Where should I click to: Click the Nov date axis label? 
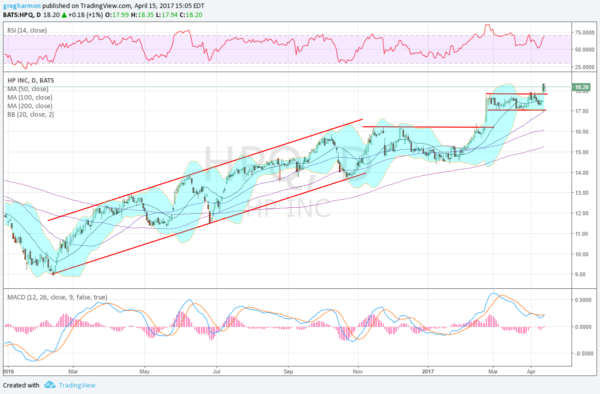[358, 371]
